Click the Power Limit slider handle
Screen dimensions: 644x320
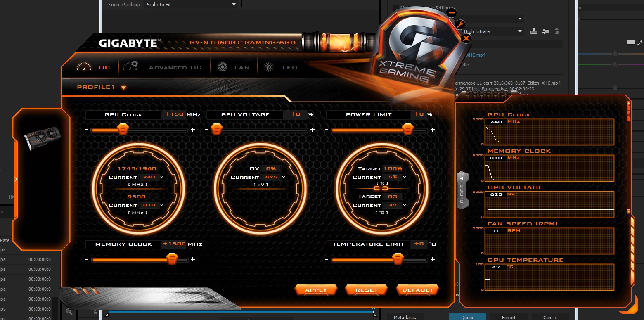408,130
